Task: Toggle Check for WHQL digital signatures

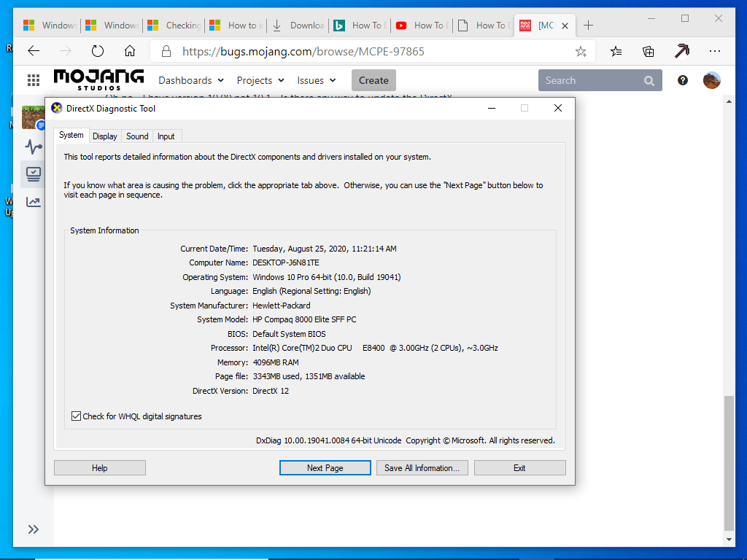Action: point(76,416)
